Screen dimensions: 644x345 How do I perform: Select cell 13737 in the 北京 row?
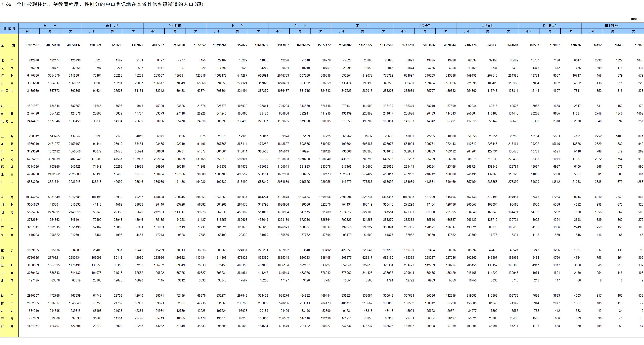(x=535, y=60)
